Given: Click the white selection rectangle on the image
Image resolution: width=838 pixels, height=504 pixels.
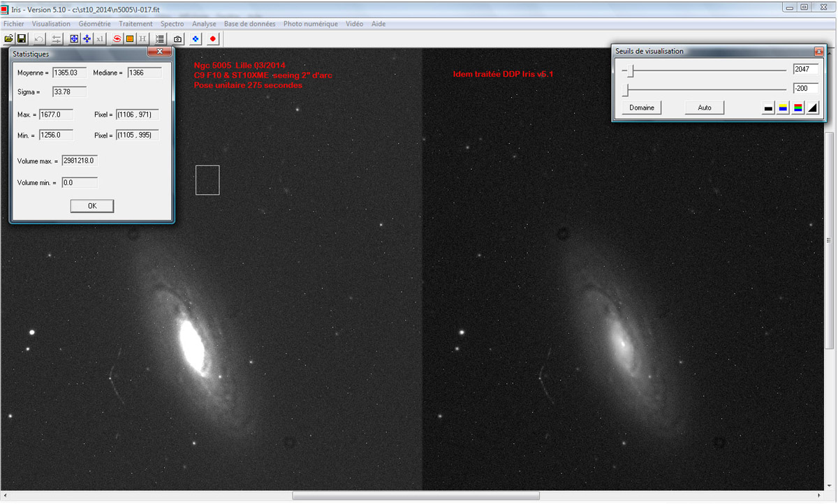Looking at the screenshot, I should (207, 179).
